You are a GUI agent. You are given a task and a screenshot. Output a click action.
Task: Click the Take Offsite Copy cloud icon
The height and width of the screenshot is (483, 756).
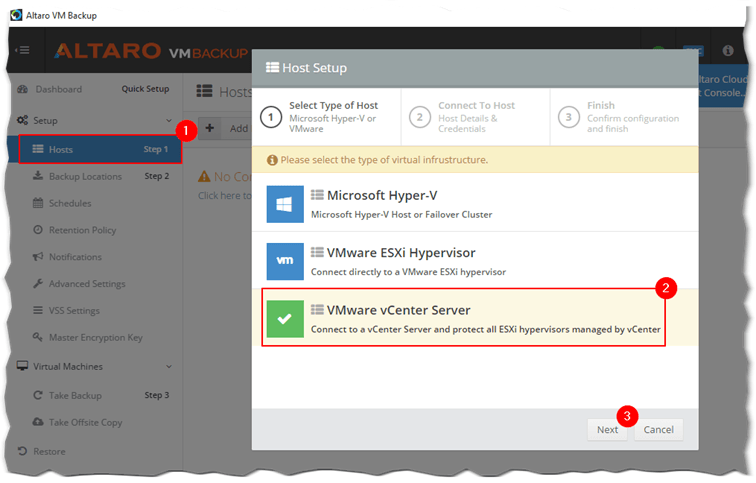click(38, 422)
